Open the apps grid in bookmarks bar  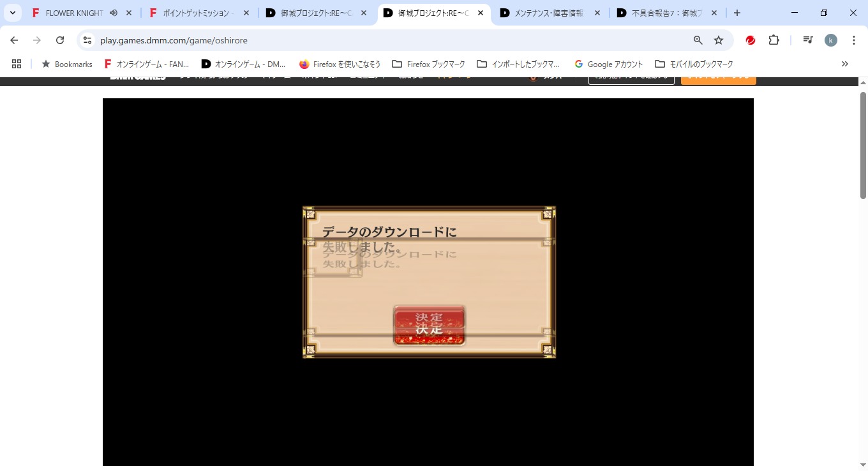tap(17, 64)
